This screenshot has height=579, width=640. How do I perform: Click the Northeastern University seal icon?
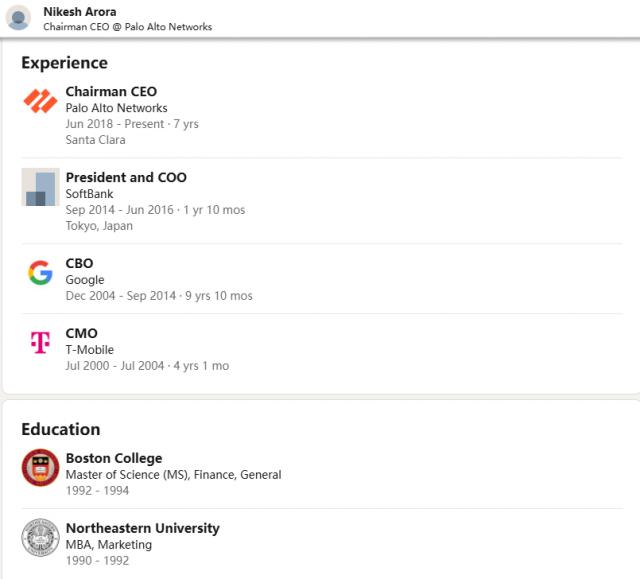40,537
